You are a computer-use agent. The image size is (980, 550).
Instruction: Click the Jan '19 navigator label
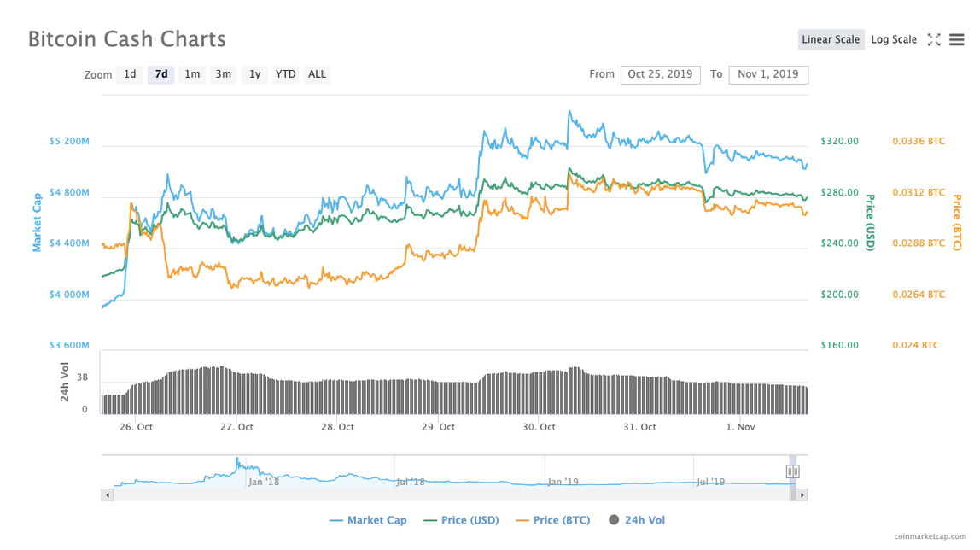point(563,482)
